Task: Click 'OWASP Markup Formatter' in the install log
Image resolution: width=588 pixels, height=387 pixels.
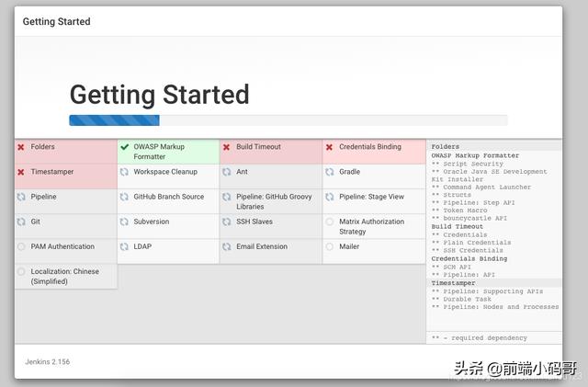Action: pos(475,155)
